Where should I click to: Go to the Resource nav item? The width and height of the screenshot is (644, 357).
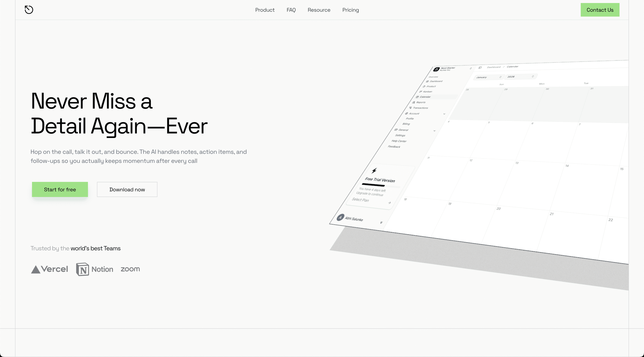[x=319, y=10]
